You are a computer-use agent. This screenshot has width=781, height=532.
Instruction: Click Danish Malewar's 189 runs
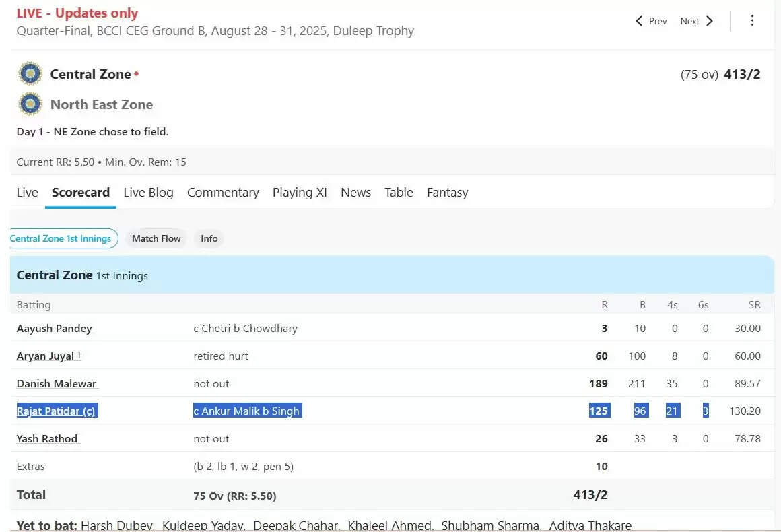point(598,384)
